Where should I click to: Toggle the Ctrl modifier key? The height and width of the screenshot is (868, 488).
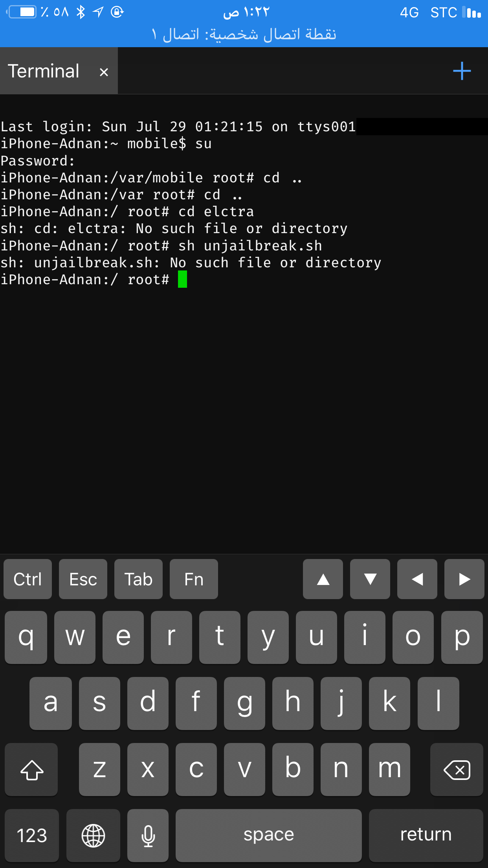tap(28, 579)
